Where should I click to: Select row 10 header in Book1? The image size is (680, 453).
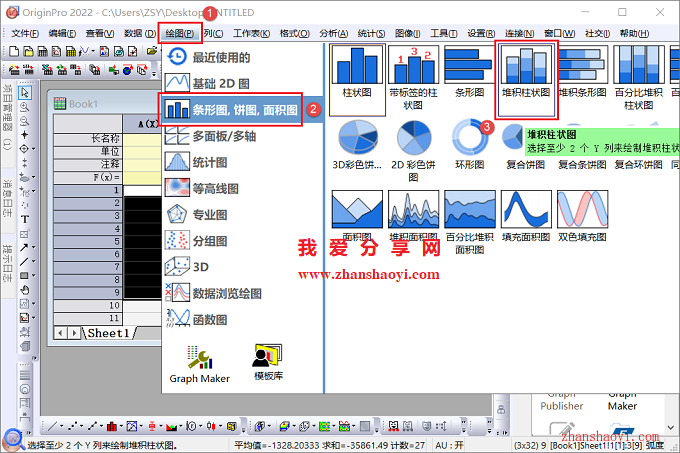click(x=88, y=306)
